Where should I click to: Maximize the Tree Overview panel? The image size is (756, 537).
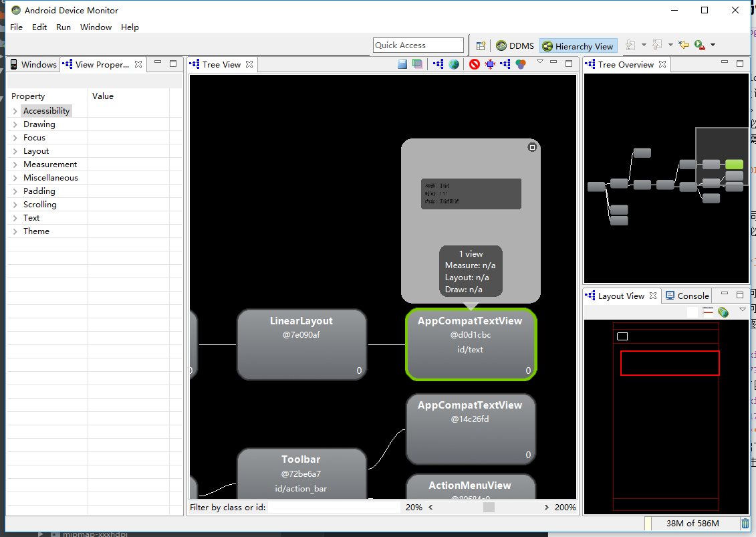[740, 64]
